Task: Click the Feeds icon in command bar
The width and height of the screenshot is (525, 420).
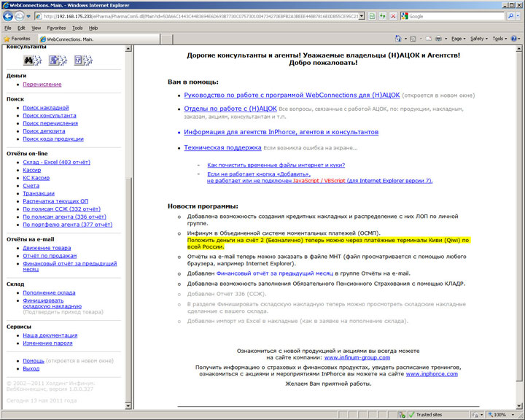Action: click(413, 39)
